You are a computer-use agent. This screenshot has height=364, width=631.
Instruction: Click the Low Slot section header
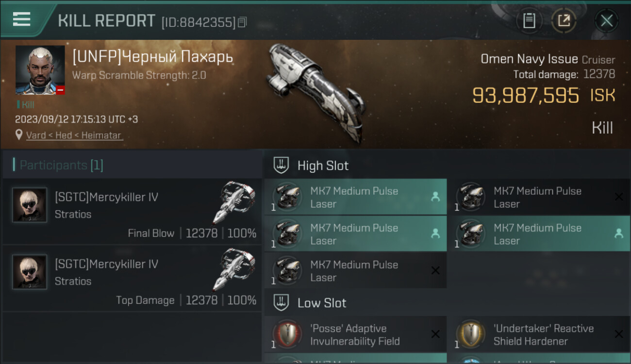point(322,303)
